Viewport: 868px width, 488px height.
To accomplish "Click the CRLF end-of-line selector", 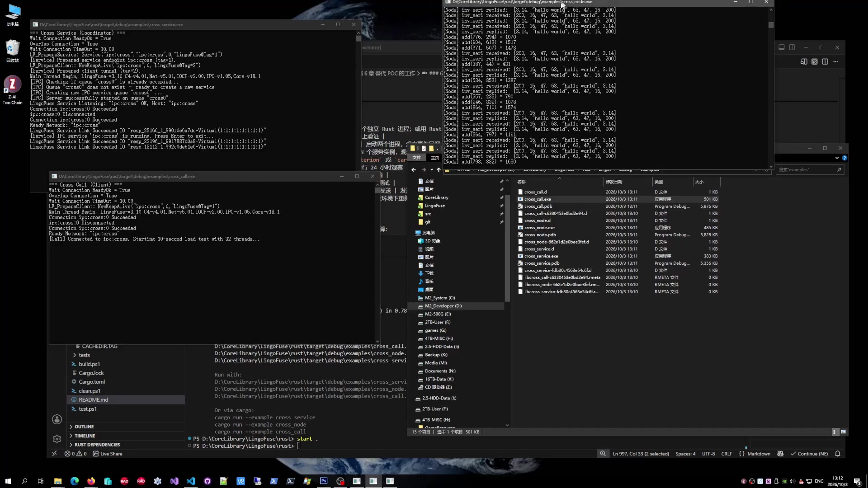I will [726, 454].
